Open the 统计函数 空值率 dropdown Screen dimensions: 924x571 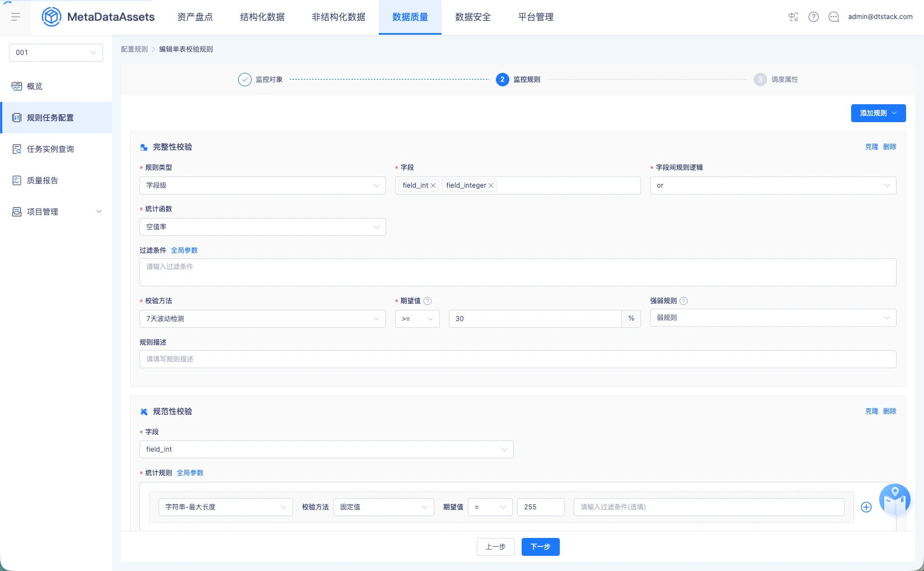[x=263, y=227]
